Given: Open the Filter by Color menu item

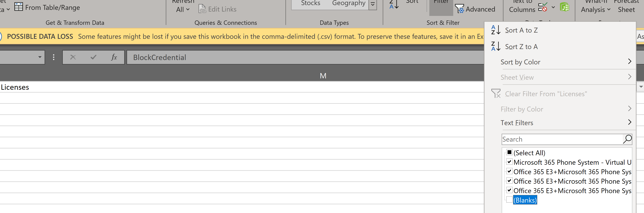Looking at the screenshot, I should click(x=560, y=109).
